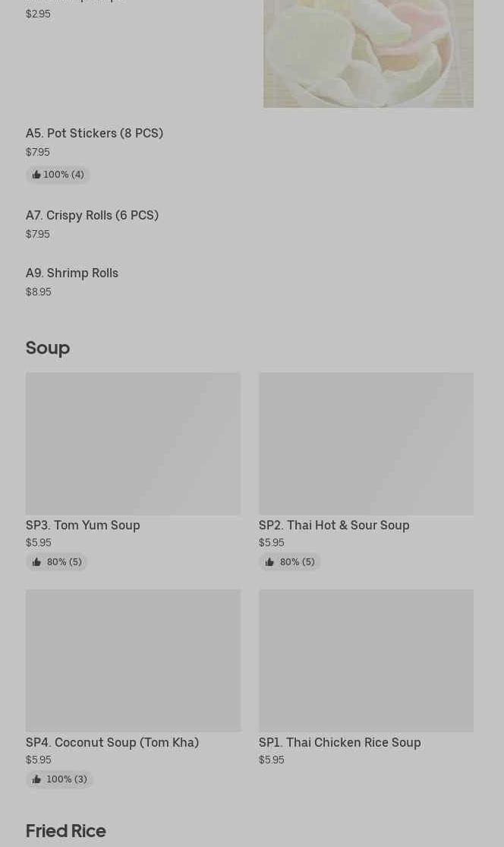Click the Thai Hot & Sour Soup image

tap(366, 444)
